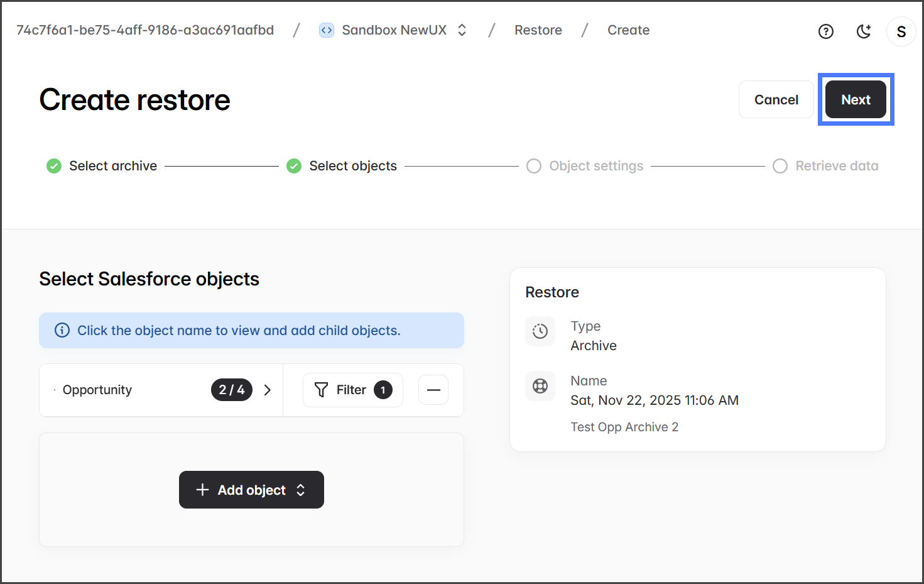
Task: Open Sandbox NewUX environment switcher
Action: click(462, 30)
